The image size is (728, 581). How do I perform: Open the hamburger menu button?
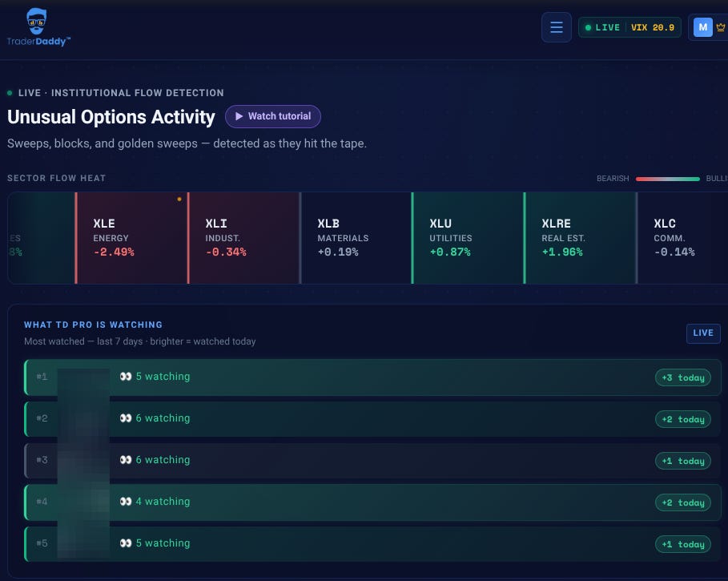pyautogui.click(x=557, y=27)
